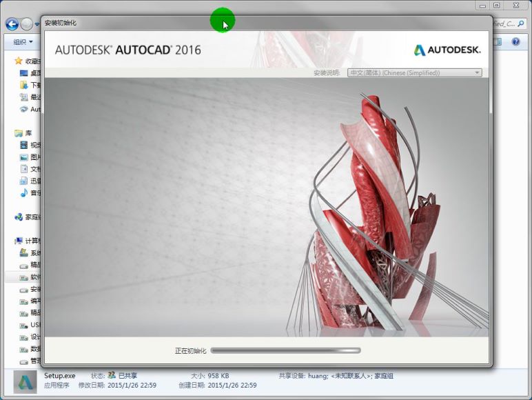Open the recent places icon in favorites
532x400 pixels.
pos(23,97)
